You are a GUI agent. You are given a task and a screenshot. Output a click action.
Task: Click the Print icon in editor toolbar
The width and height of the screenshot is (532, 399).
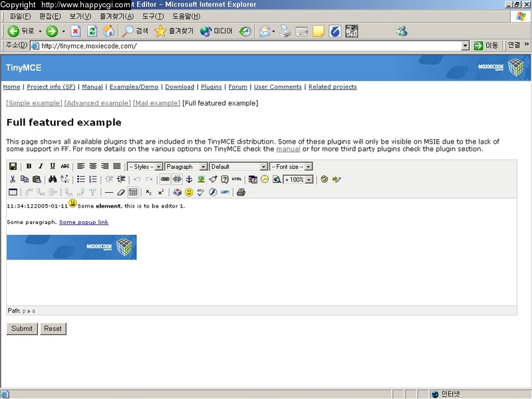[241, 192]
